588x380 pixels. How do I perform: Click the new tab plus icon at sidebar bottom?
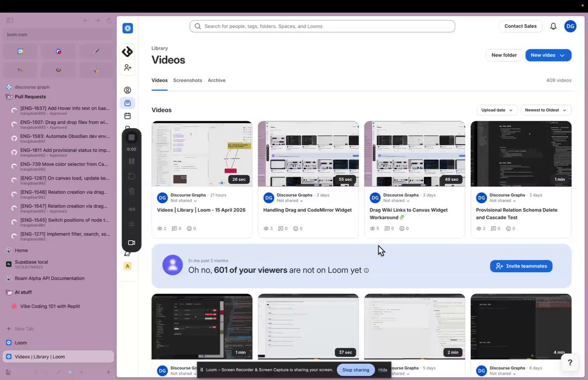[x=109, y=372]
